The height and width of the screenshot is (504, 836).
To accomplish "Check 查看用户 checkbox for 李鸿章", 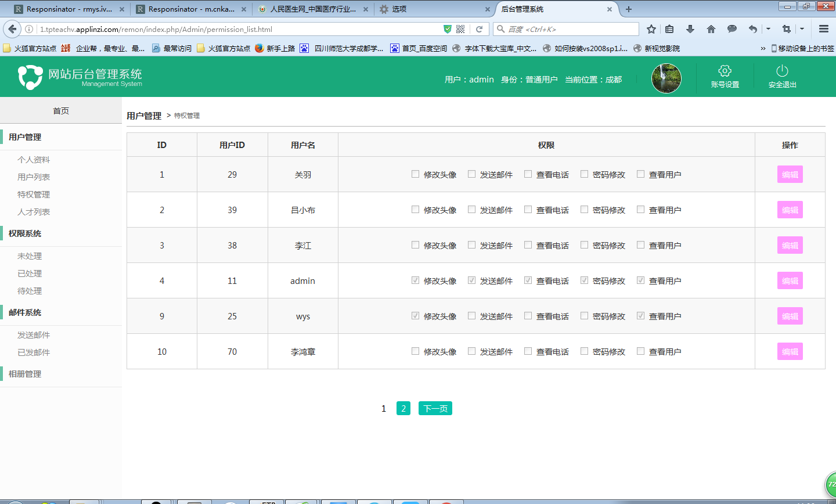I will [x=640, y=351].
